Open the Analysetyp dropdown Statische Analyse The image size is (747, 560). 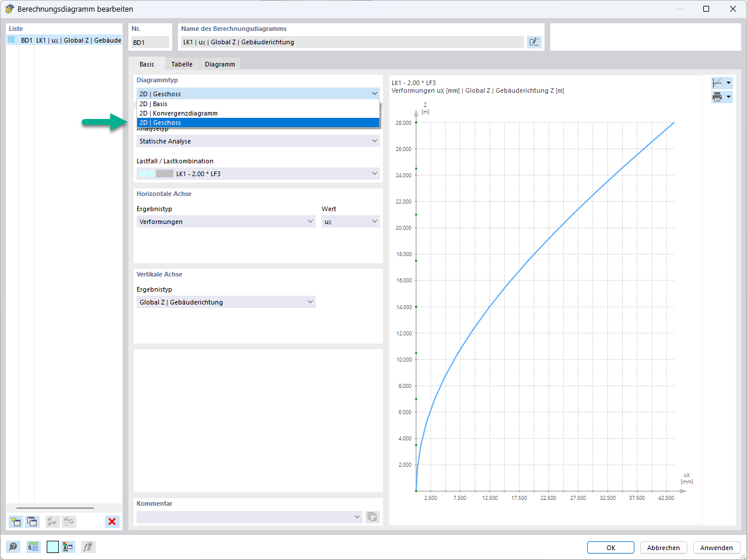[258, 141]
